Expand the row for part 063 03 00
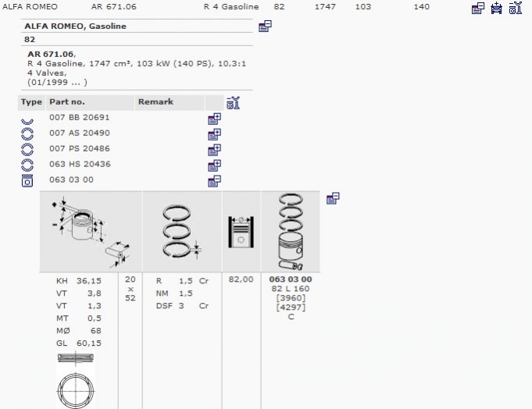The image size is (532, 409). [x=214, y=181]
